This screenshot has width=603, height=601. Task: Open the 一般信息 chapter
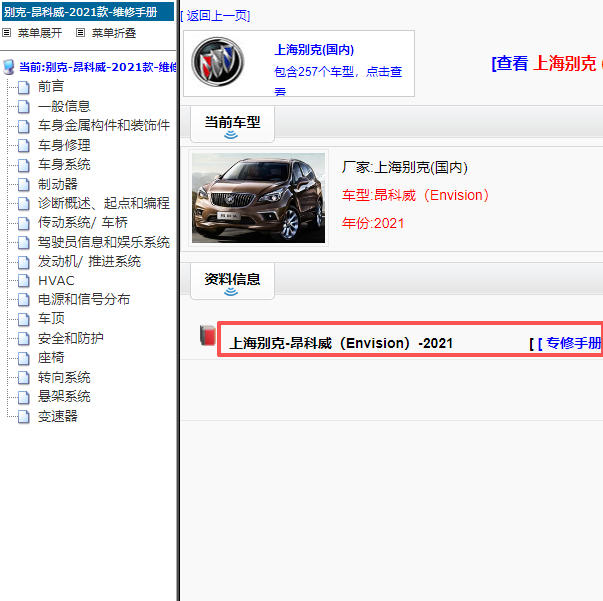(64, 106)
